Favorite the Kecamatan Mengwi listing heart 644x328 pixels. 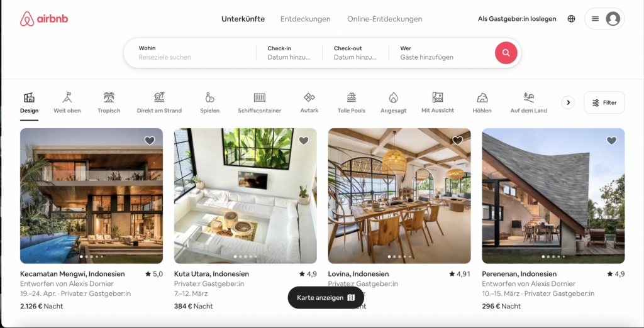(150, 141)
